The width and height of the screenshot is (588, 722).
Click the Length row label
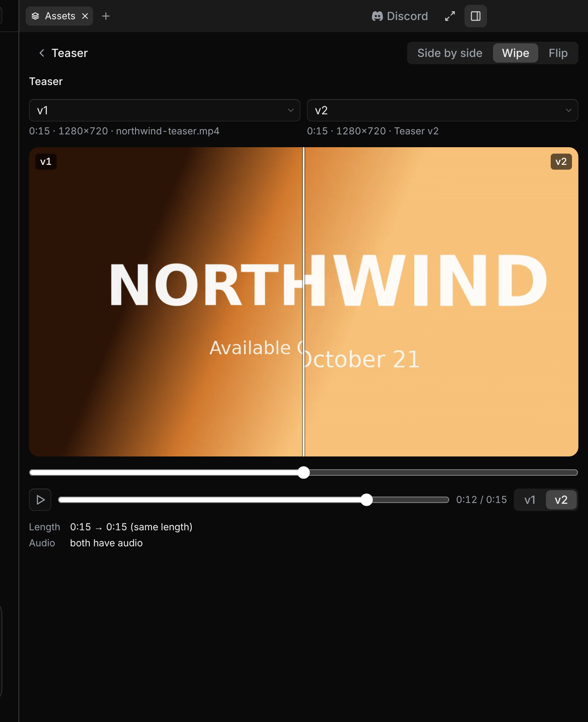[x=45, y=527]
